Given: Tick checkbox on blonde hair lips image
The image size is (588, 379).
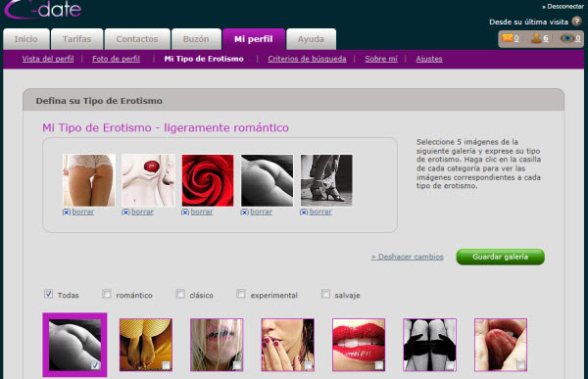Looking at the screenshot, I should pyautogui.click(x=237, y=365).
